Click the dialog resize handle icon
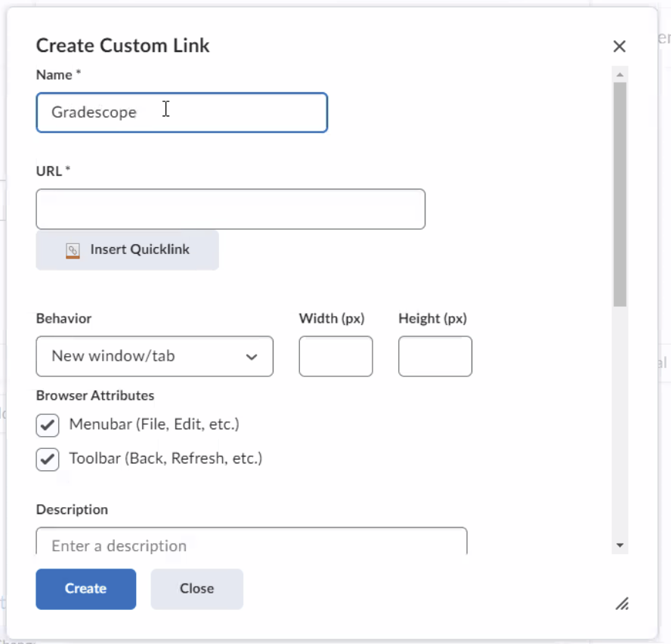 click(622, 604)
